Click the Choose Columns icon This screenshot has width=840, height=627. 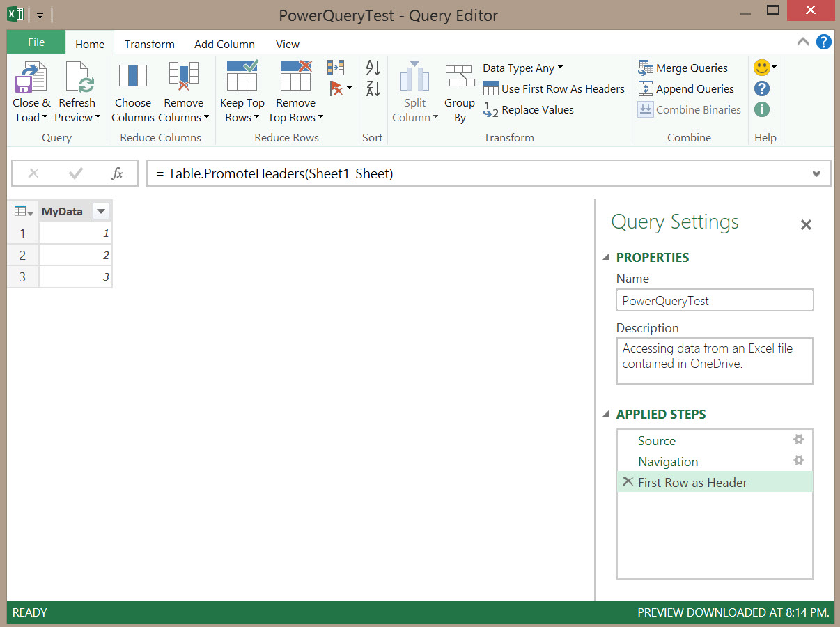tap(132, 77)
